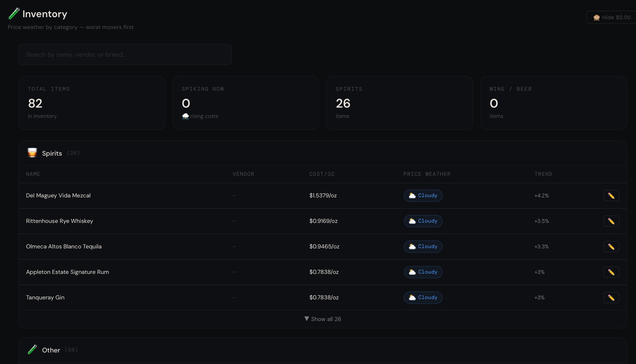
Task: Click the test tube icon in Other header
Action: tap(32, 350)
